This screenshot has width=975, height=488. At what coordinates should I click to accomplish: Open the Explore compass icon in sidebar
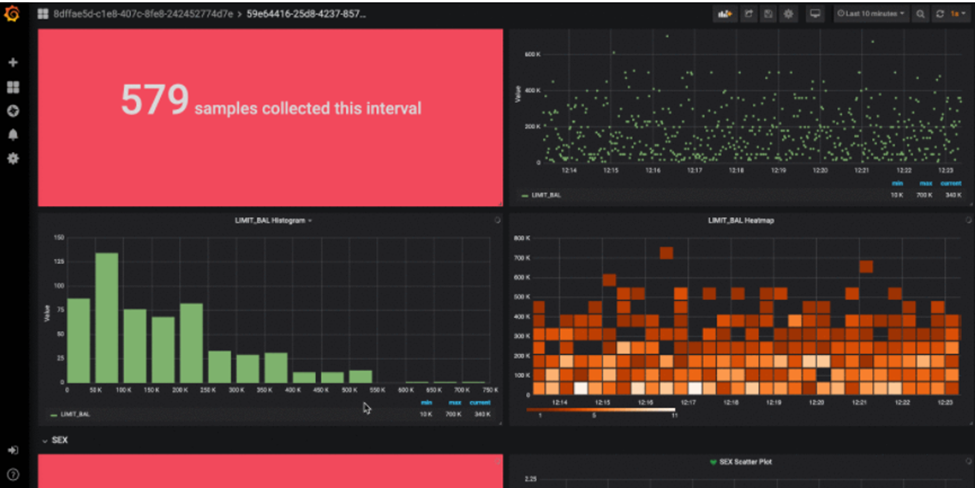13,111
